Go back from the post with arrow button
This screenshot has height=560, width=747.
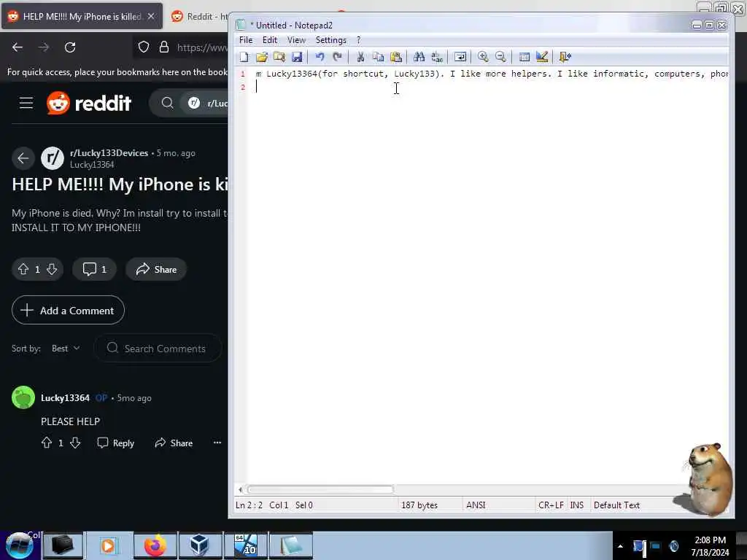(x=23, y=158)
